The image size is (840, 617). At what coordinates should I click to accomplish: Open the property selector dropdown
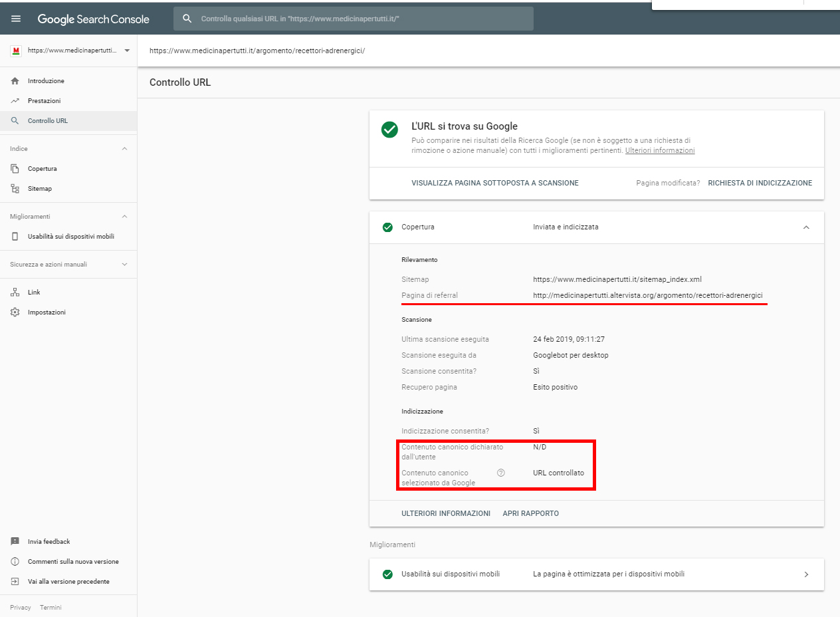coord(127,51)
